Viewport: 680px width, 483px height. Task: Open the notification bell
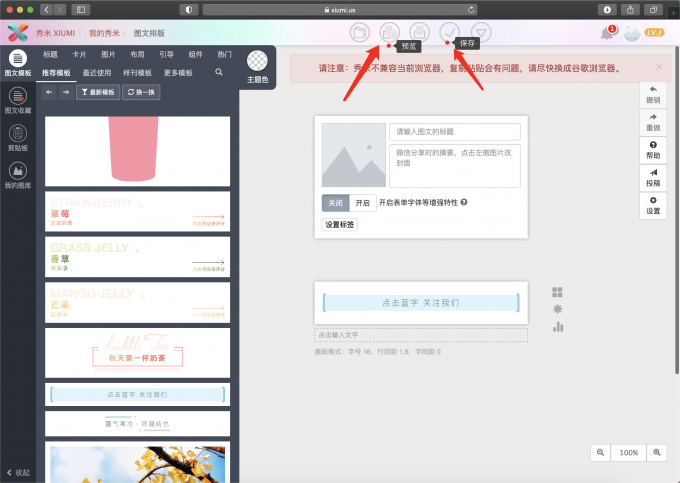click(x=607, y=33)
